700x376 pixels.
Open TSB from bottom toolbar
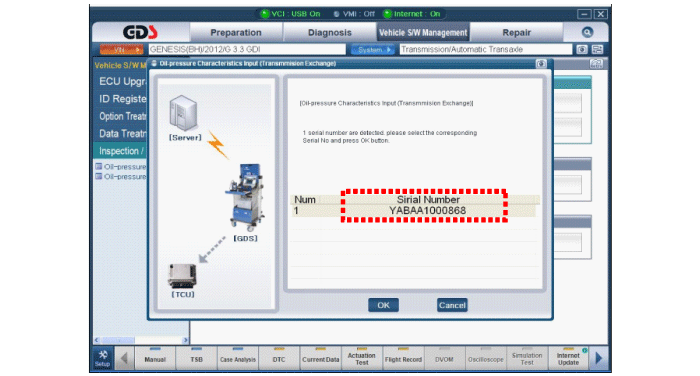[x=196, y=358]
